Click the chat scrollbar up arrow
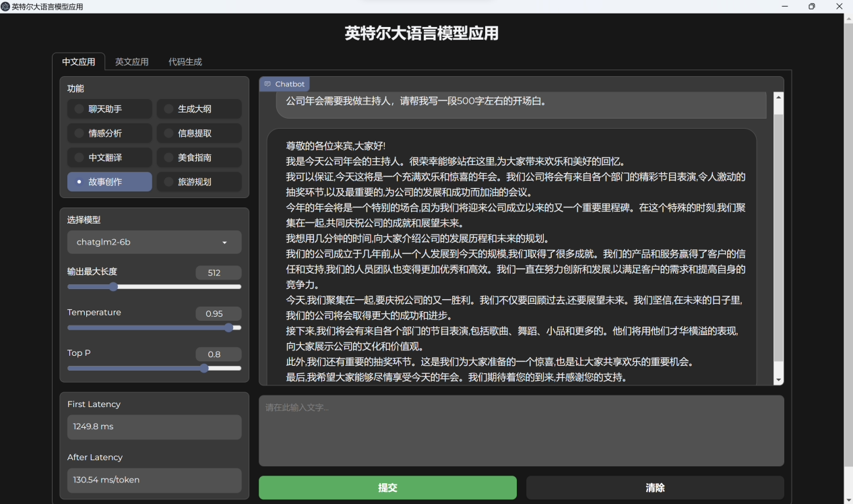Image resolution: width=853 pixels, height=504 pixels. click(779, 97)
